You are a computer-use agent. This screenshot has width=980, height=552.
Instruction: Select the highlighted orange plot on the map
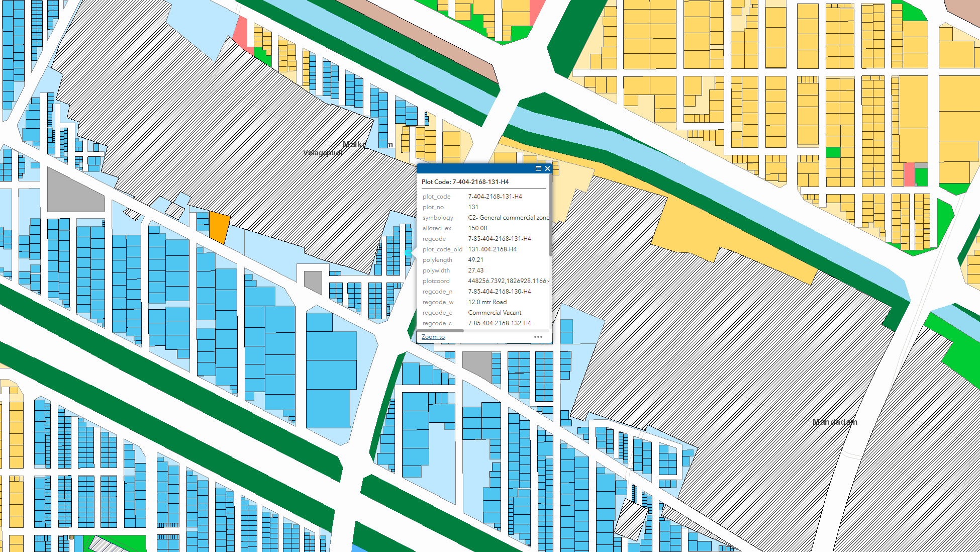tap(220, 227)
